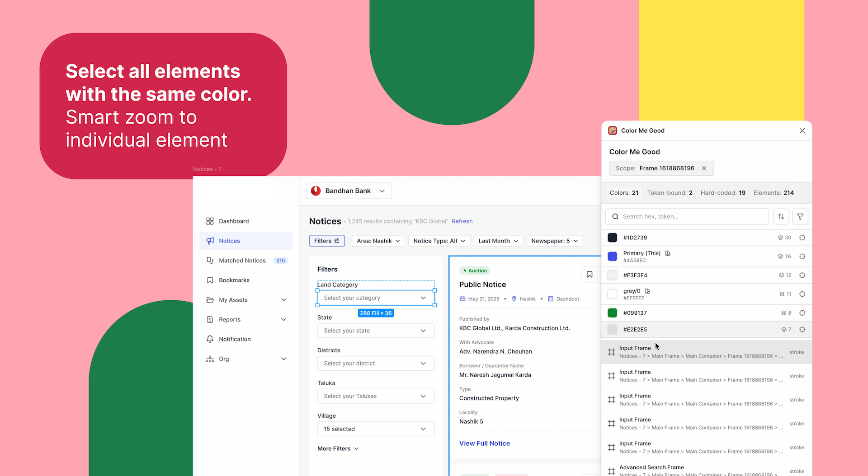Bookmark the Public Notice card
The height and width of the screenshot is (476, 868).
tap(590, 275)
